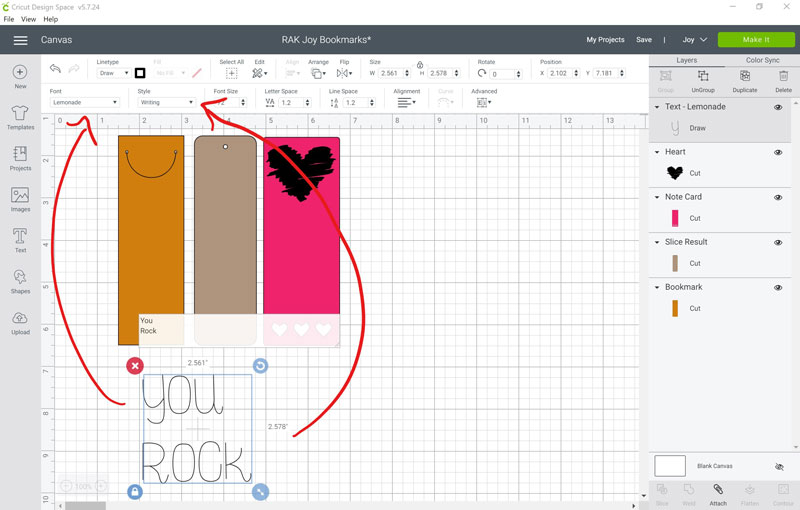Hide the Text - Lemonade layer
This screenshot has width=800, height=510.
(778, 107)
